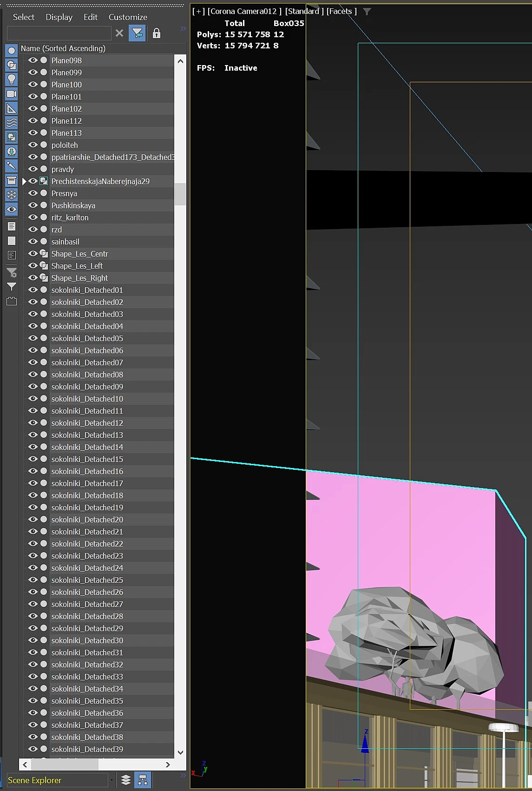The image size is (532, 791).
Task: Click the lock selection padlock icon
Action: click(157, 33)
